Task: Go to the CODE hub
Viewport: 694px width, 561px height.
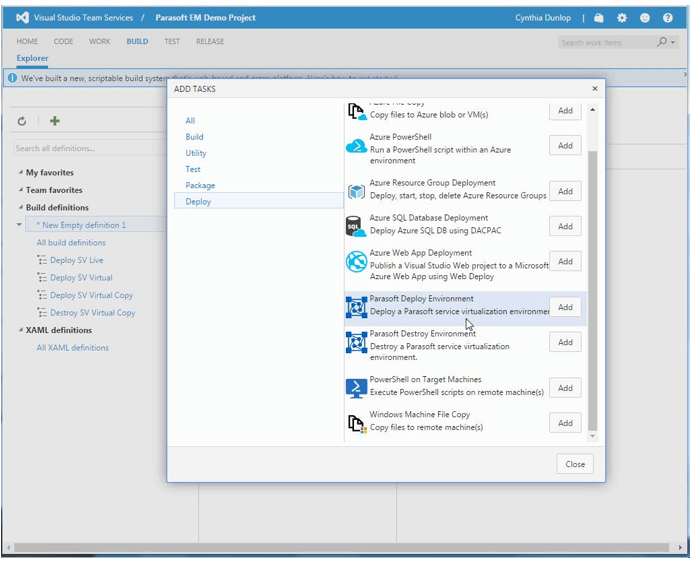Action: pyautogui.click(x=63, y=41)
